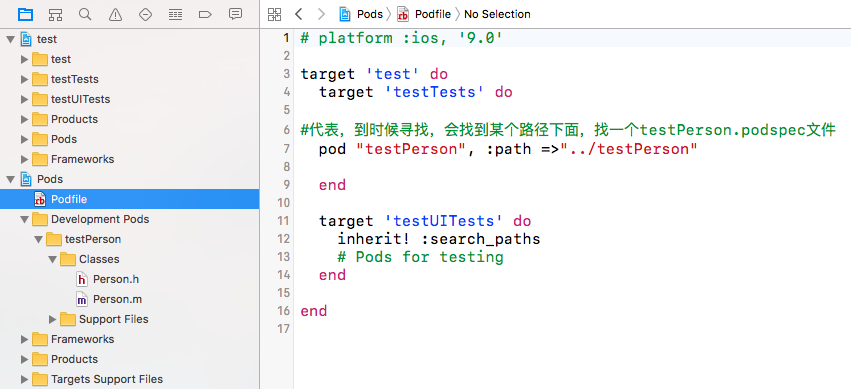This screenshot has height=389, width=851.
Task: Click the Development Pods folder icon
Action: 40,219
